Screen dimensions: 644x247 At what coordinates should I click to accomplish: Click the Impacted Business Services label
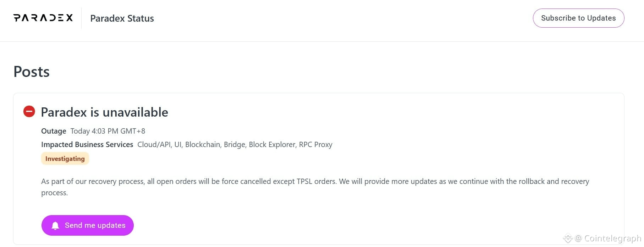[x=87, y=145]
